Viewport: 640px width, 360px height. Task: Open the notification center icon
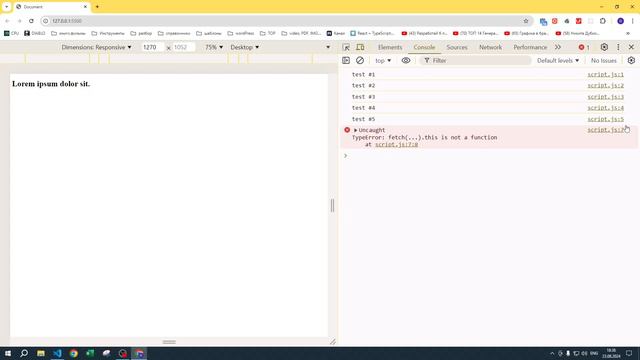tap(629, 353)
